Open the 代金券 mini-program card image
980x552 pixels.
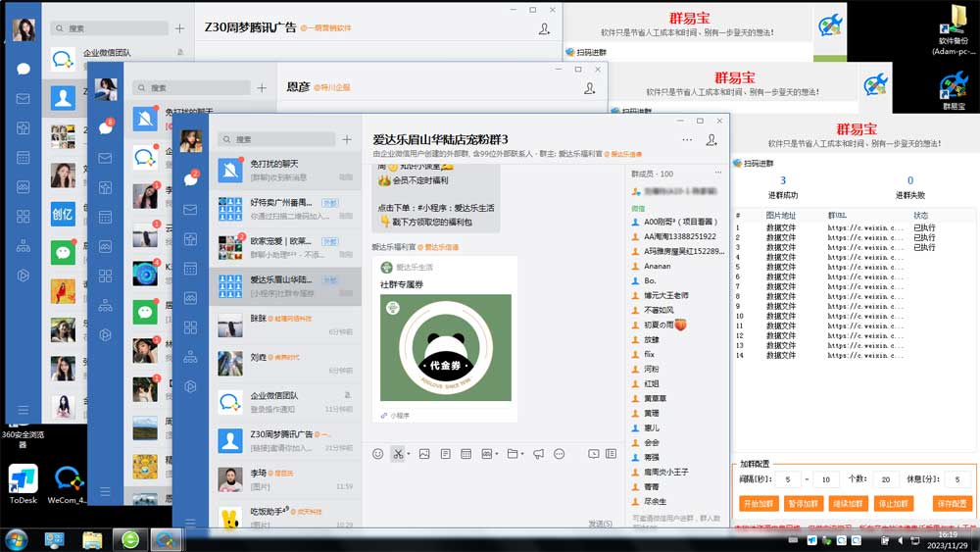pos(446,347)
